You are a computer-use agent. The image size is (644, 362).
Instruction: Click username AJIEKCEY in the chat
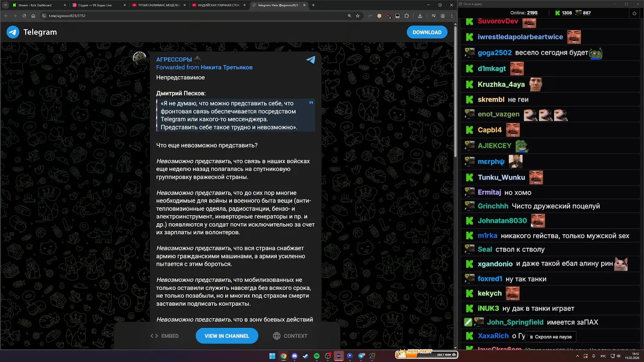tap(495, 146)
